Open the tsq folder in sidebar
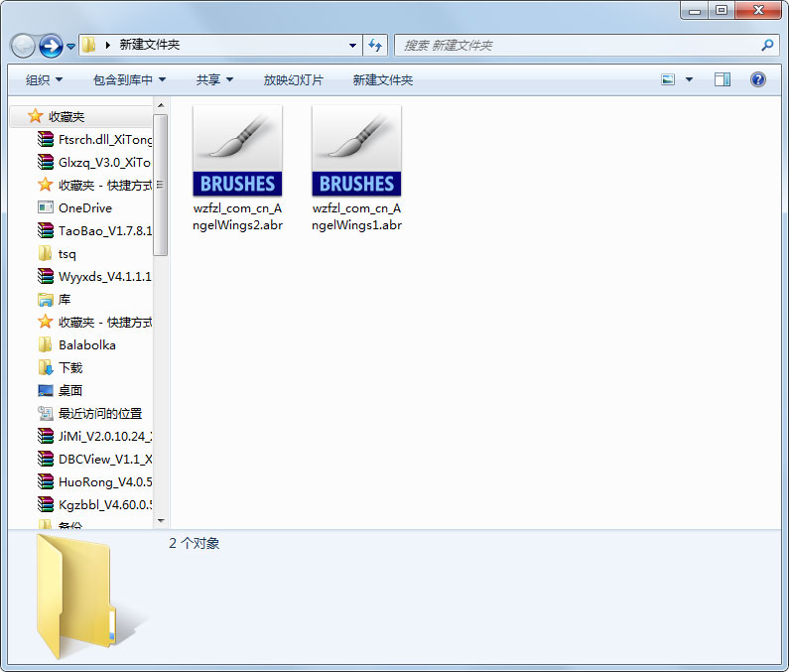The image size is (789, 672). [x=57, y=254]
